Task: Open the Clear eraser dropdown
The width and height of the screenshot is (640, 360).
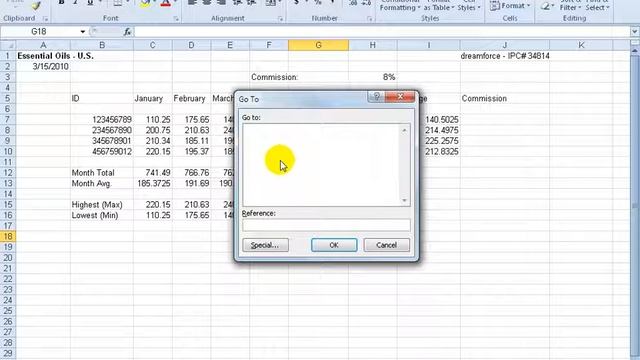Action: 547,6
